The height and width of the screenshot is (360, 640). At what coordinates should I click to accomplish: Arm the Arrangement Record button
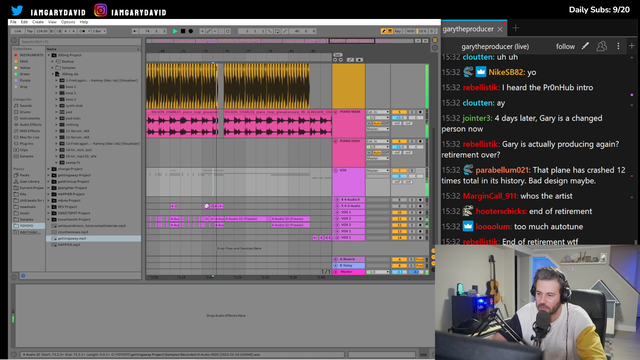(191, 31)
